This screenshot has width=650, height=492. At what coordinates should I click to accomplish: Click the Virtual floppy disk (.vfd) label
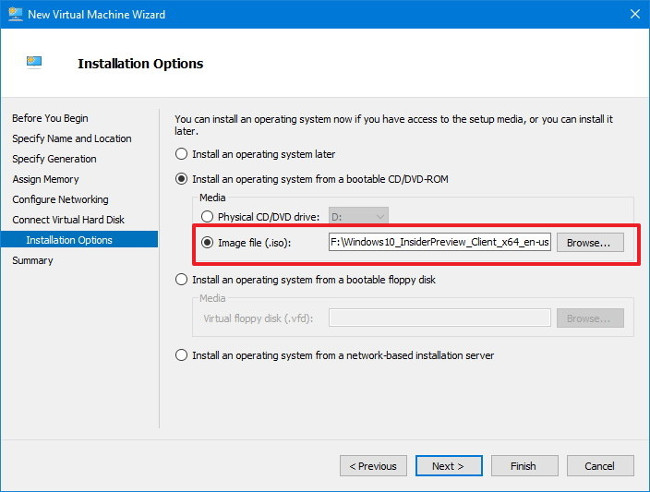(258, 318)
